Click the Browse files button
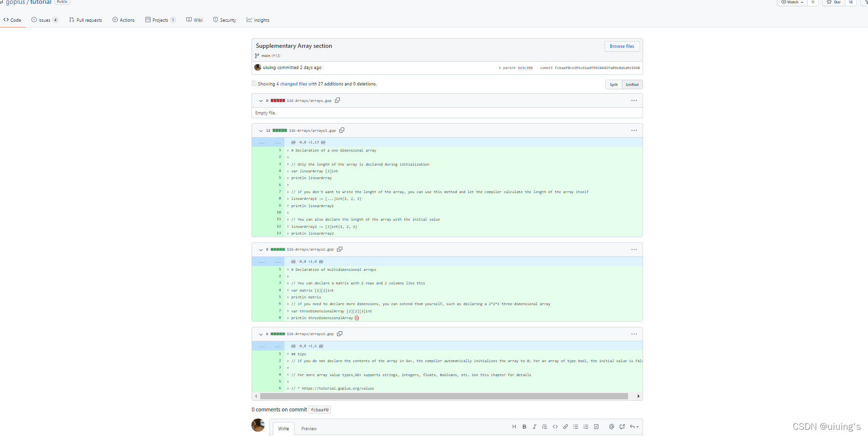868x436 pixels. (x=622, y=46)
